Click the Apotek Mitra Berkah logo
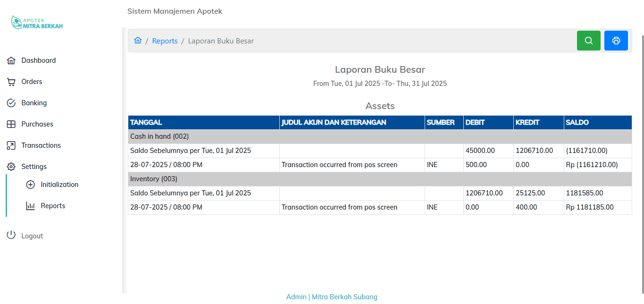This screenshot has width=644, height=304. point(37,23)
